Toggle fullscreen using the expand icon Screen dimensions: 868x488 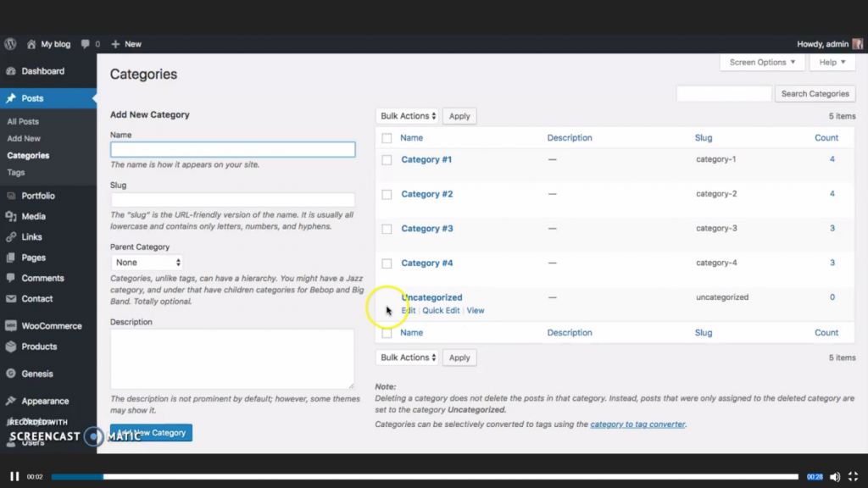[x=853, y=476]
